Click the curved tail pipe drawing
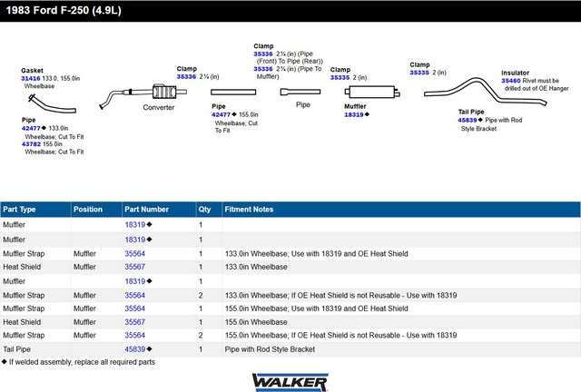 [x=486, y=91]
